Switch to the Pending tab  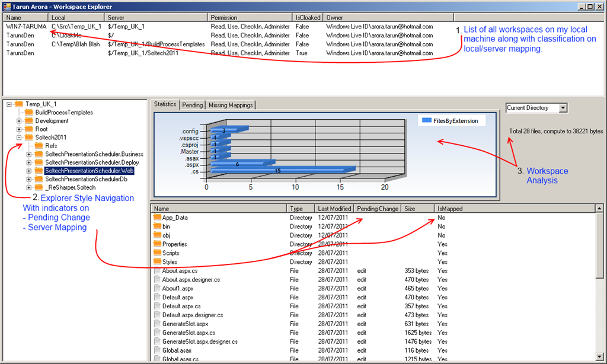193,105
